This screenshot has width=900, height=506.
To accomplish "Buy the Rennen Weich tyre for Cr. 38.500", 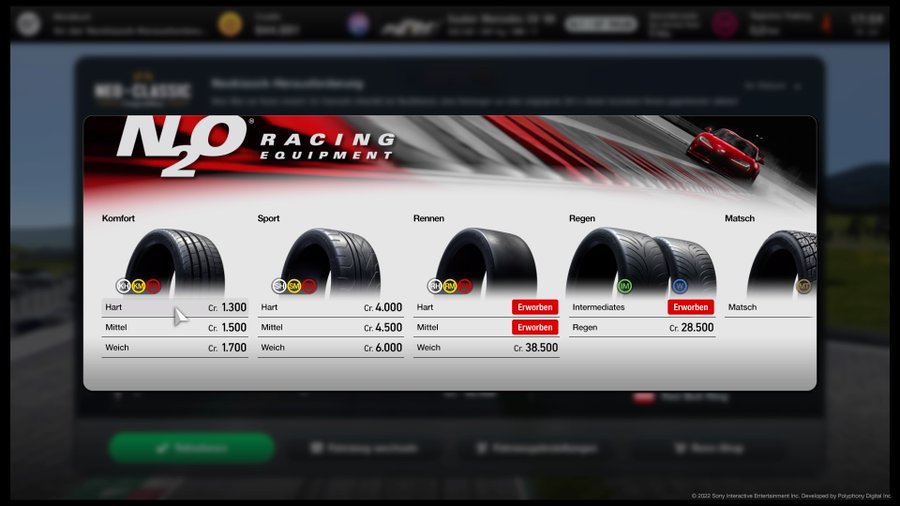I will [486, 348].
